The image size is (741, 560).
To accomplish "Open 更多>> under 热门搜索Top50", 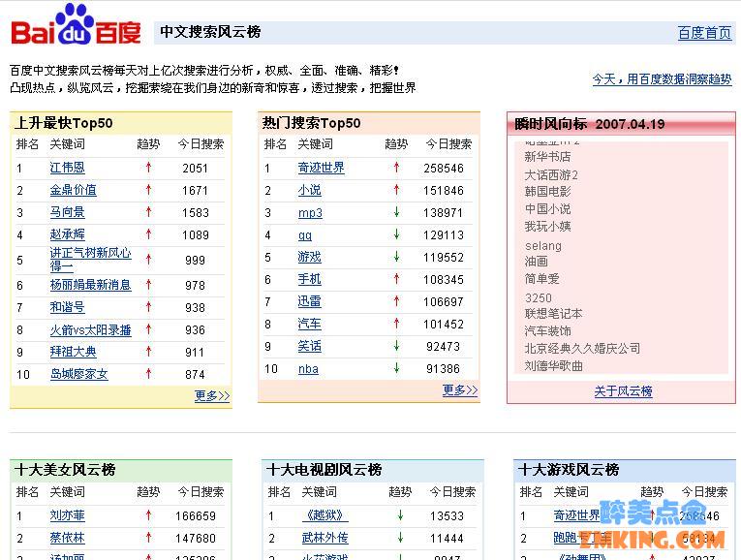I will click(x=460, y=389).
